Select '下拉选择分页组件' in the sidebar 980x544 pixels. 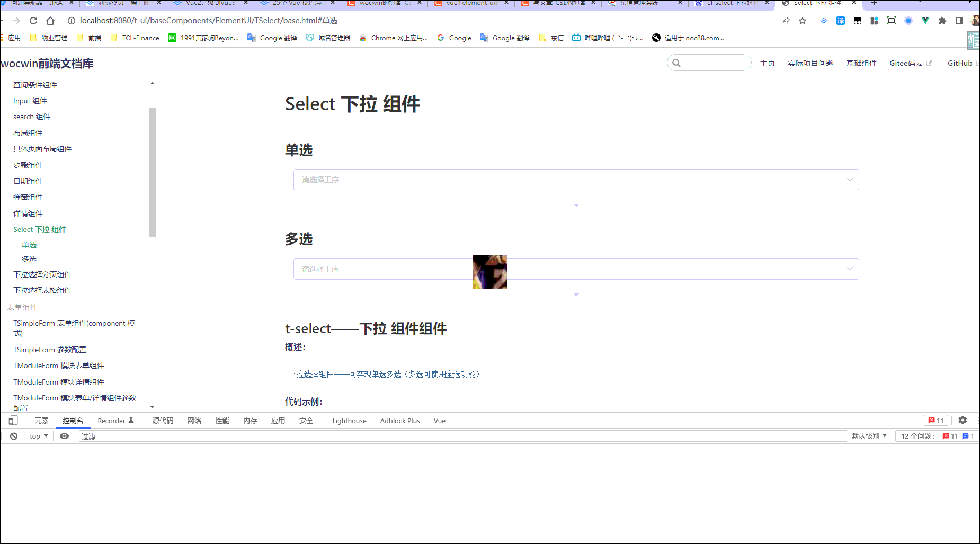(x=42, y=274)
